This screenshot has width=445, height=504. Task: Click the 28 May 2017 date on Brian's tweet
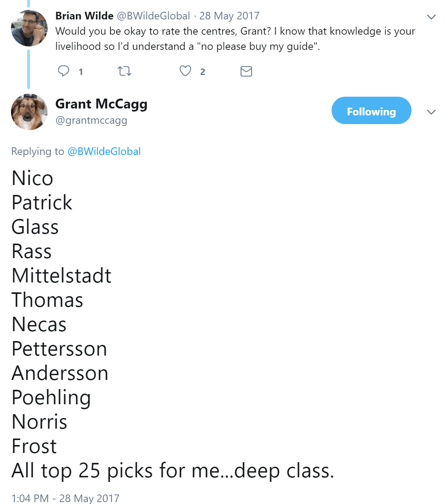tap(229, 16)
